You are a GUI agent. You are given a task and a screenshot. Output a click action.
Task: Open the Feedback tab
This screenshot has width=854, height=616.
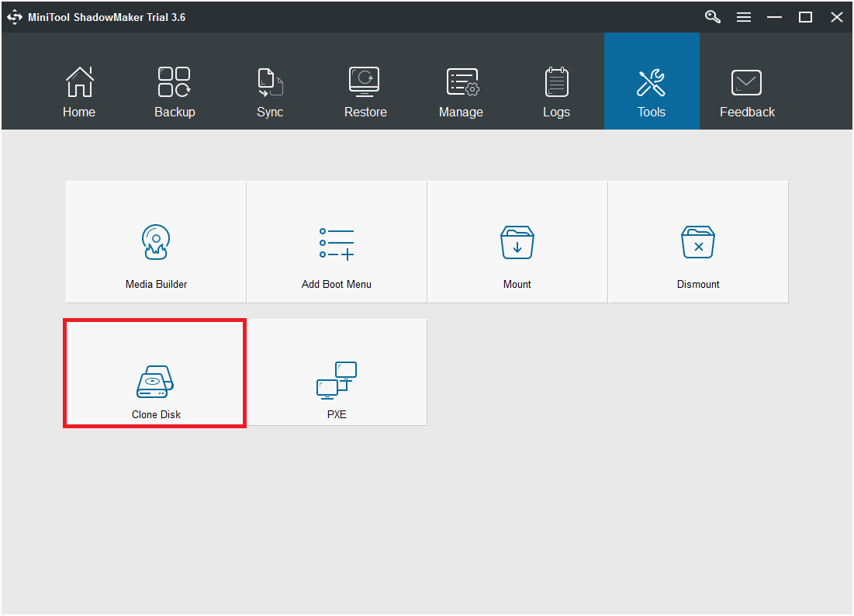tap(747, 92)
